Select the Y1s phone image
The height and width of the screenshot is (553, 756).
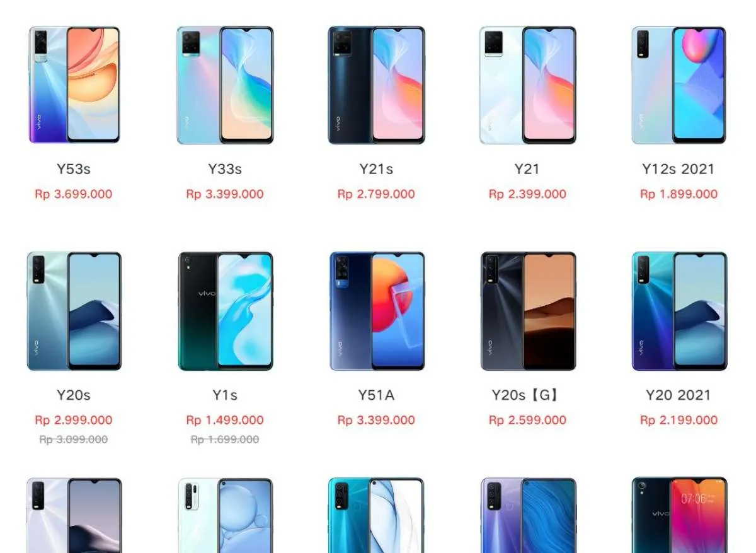pos(225,311)
